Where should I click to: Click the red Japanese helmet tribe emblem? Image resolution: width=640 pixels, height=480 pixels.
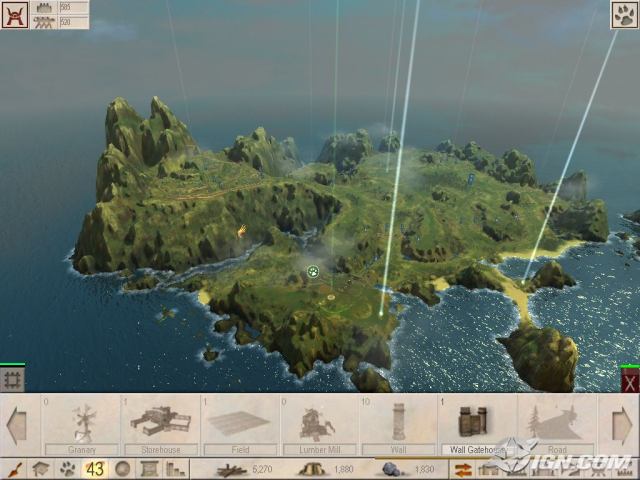[x=15, y=15]
